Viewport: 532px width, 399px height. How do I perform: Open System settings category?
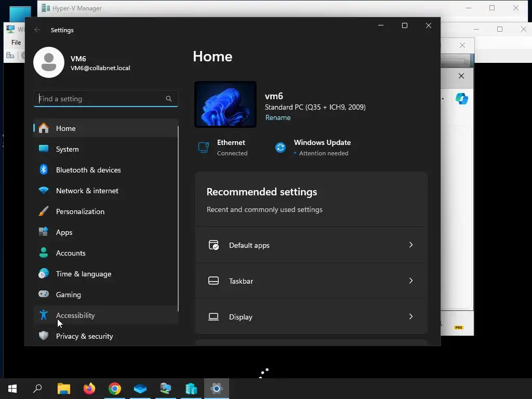point(105,149)
